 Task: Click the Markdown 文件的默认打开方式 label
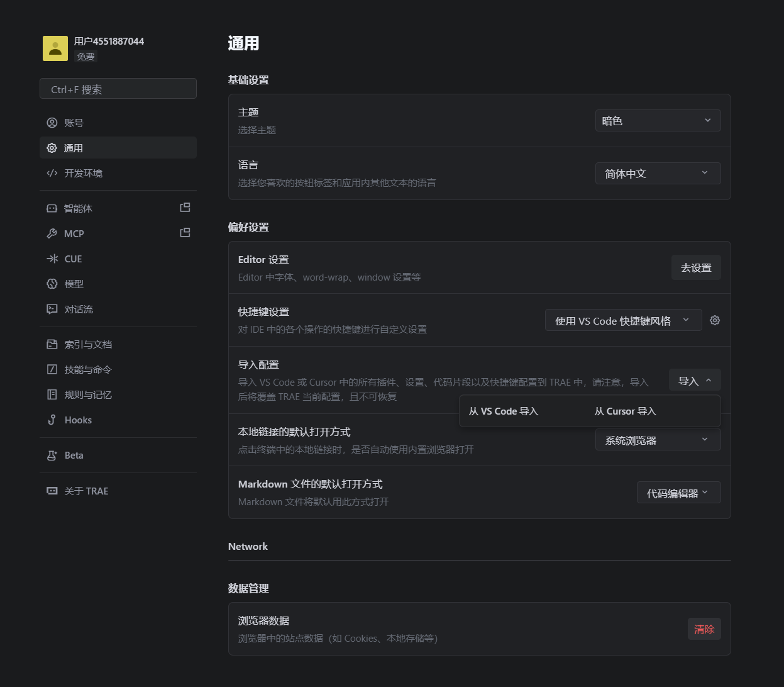point(310,484)
